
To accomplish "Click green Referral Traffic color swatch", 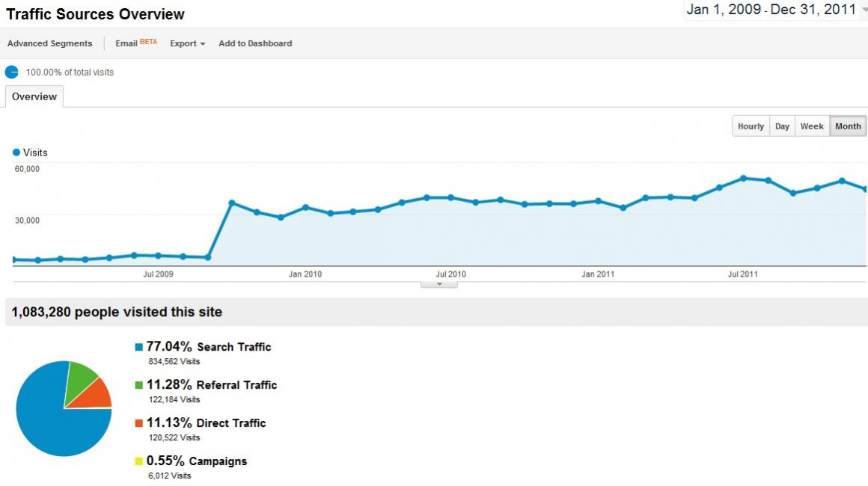I will tap(139, 385).
